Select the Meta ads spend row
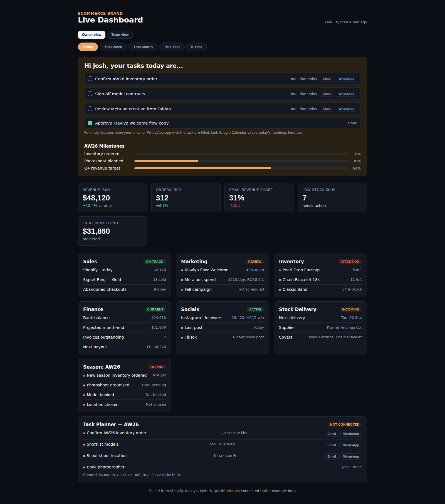The height and width of the screenshot is (504, 445). [x=222, y=280]
